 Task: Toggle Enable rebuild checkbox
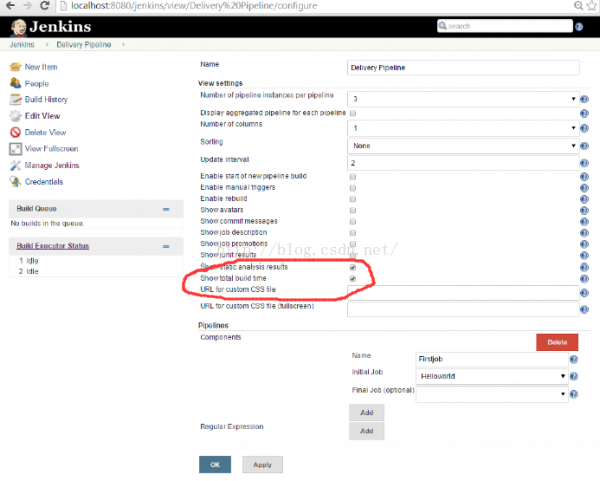[x=353, y=199]
